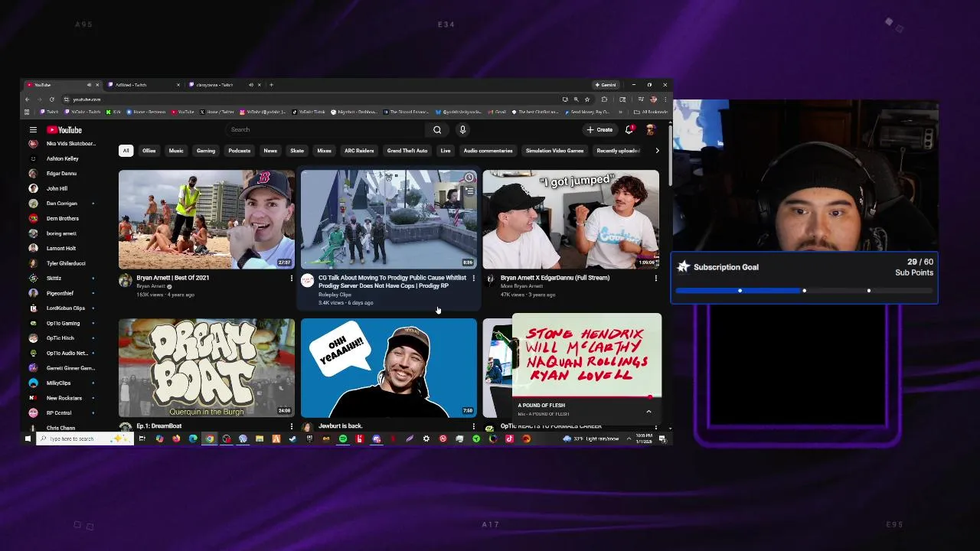
Task: Open Bryan Arnett channel avatar under Best Of 2021
Action: click(126, 280)
